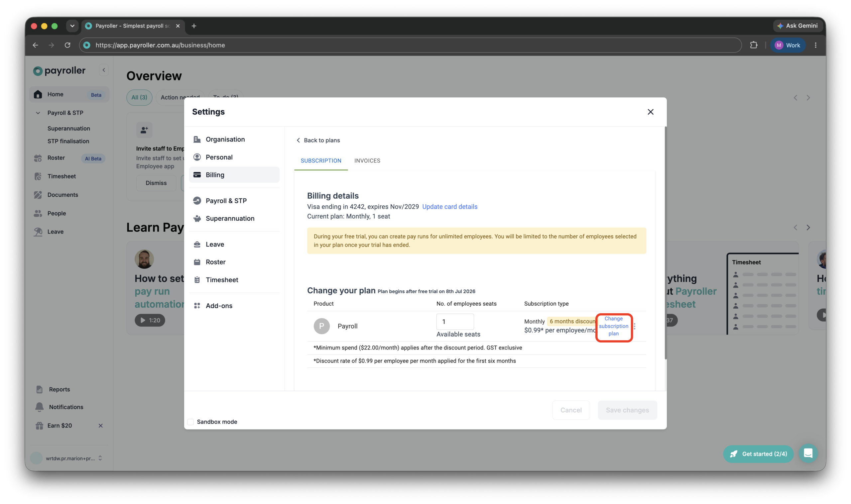This screenshot has width=851, height=504.
Task: Switch to the INVOICES tab
Action: (367, 161)
